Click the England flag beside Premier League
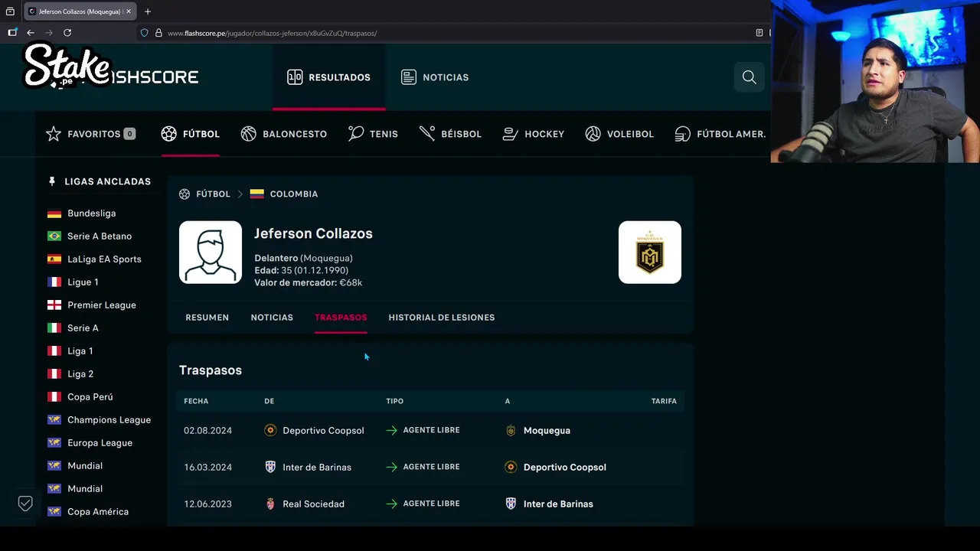The width and height of the screenshot is (980, 551). coord(54,305)
